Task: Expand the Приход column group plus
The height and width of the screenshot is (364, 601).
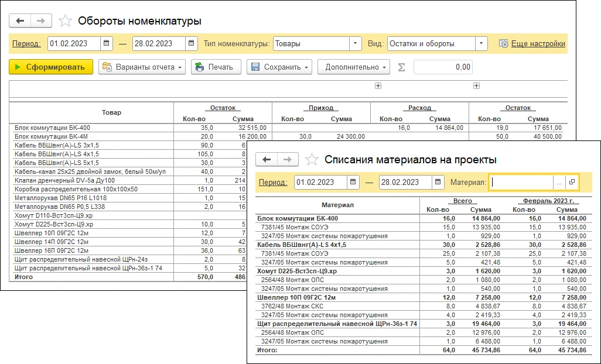Action: tap(378, 86)
